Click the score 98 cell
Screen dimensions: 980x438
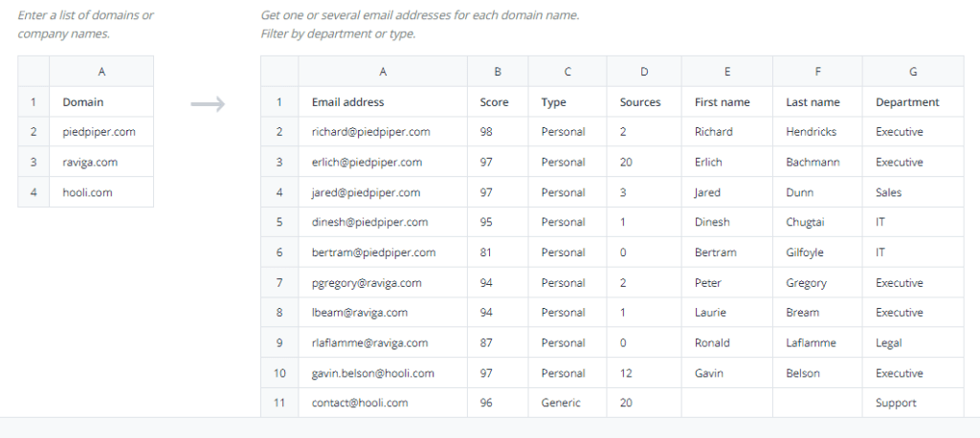pos(498,132)
